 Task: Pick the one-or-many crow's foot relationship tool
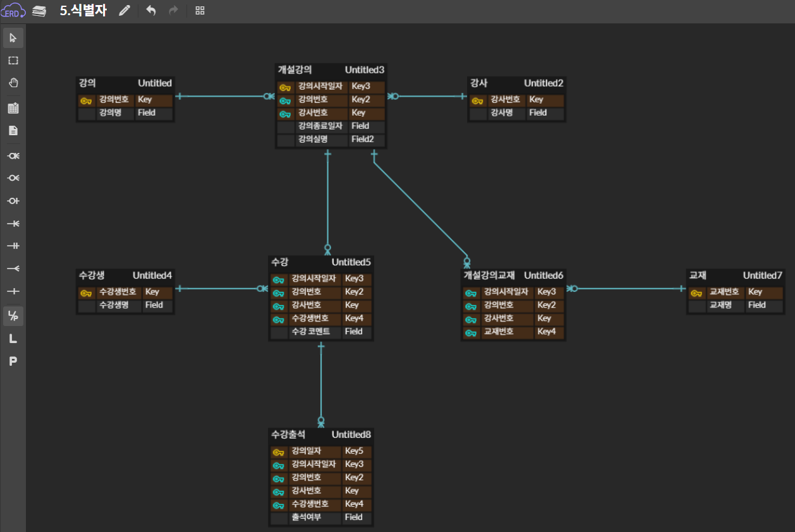[x=13, y=224]
